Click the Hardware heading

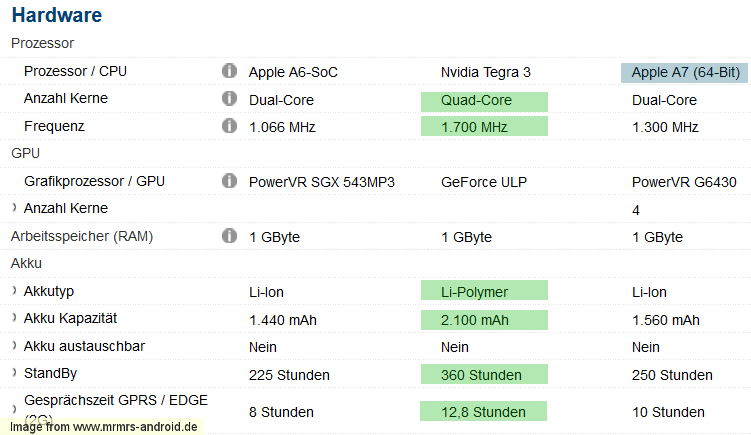[57, 15]
